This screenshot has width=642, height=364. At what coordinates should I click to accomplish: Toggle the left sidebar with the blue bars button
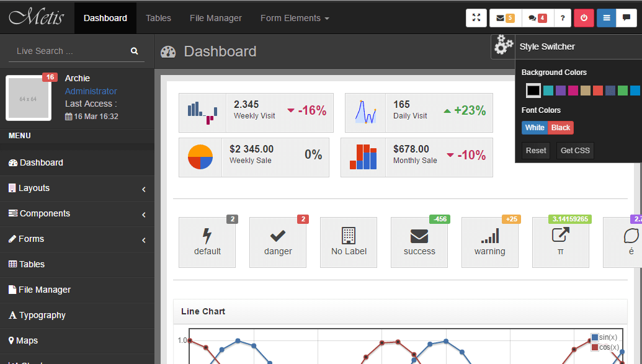point(606,18)
